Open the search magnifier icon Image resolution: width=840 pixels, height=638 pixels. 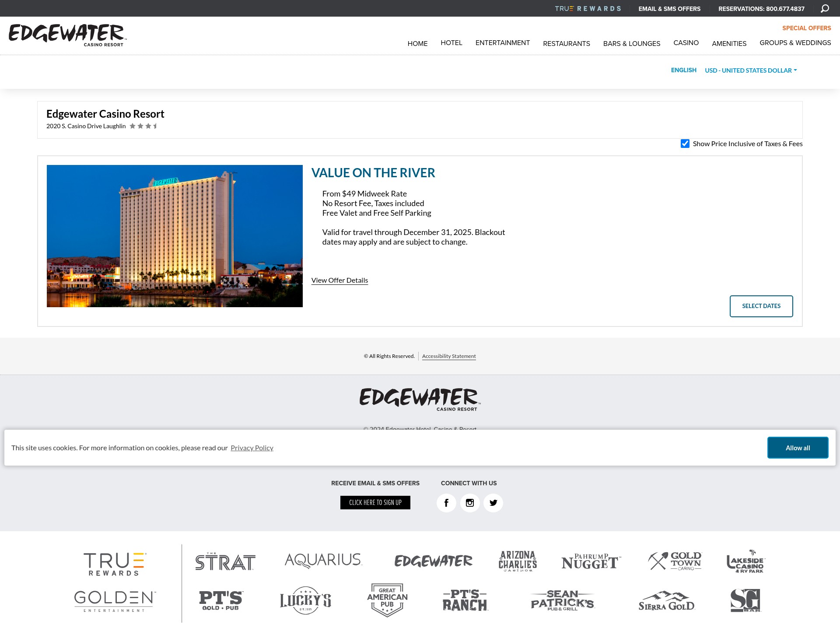coord(825,9)
